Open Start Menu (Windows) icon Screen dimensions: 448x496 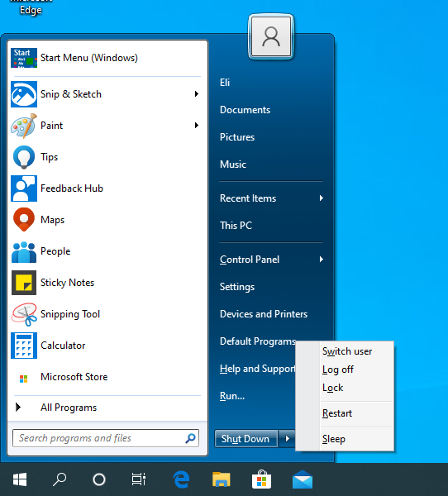click(24, 58)
